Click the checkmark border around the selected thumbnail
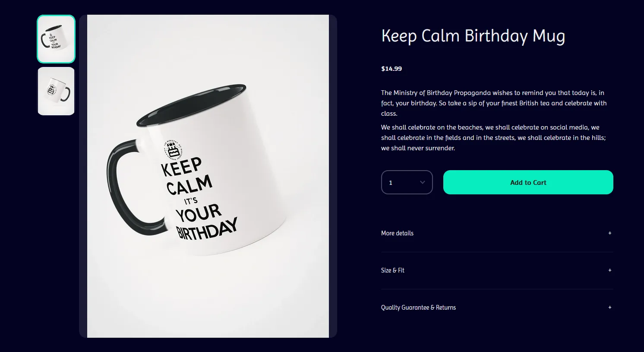The height and width of the screenshot is (352, 644). click(56, 16)
